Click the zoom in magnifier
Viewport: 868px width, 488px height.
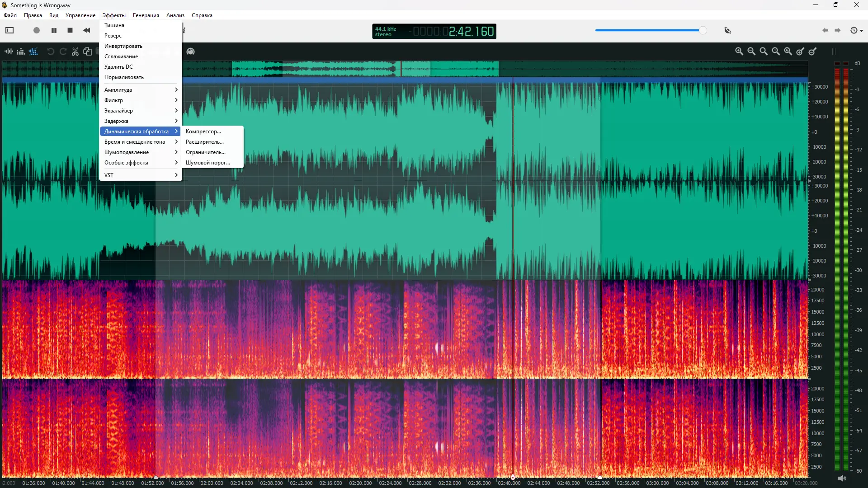point(739,52)
